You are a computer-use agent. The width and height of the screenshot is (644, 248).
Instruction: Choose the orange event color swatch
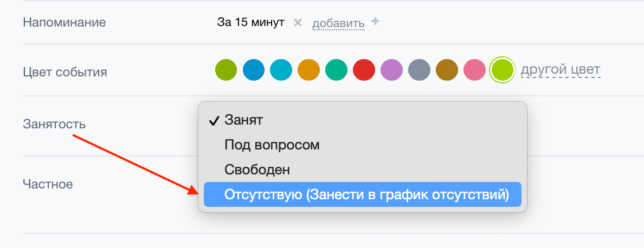(309, 70)
